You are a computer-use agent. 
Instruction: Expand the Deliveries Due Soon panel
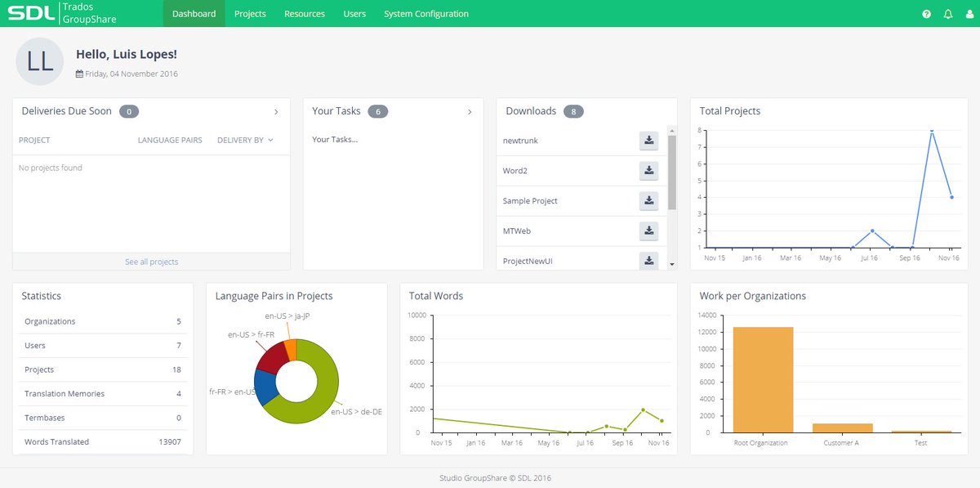pyautogui.click(x=276, y=112)
